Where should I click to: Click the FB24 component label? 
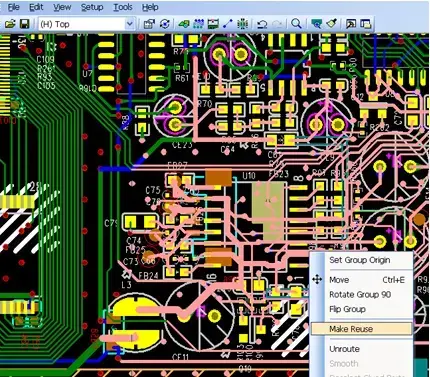(148, 276)
